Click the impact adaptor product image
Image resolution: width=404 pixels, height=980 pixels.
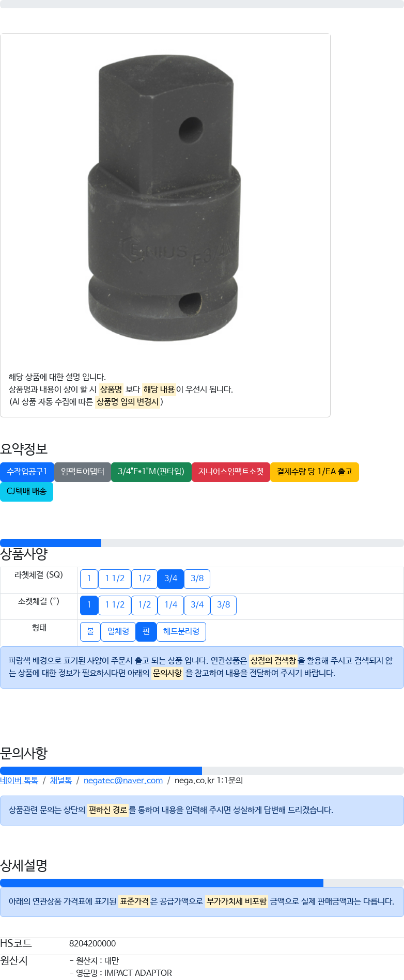tap(165, 198)
